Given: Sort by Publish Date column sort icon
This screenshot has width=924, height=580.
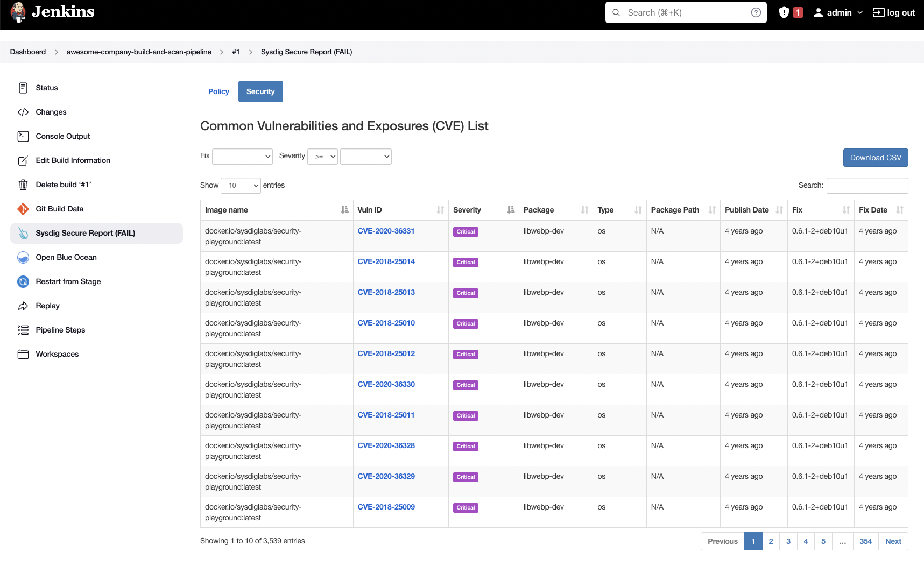Looking at the screenshot, I should pyautogui.click(x=780, y=210).
